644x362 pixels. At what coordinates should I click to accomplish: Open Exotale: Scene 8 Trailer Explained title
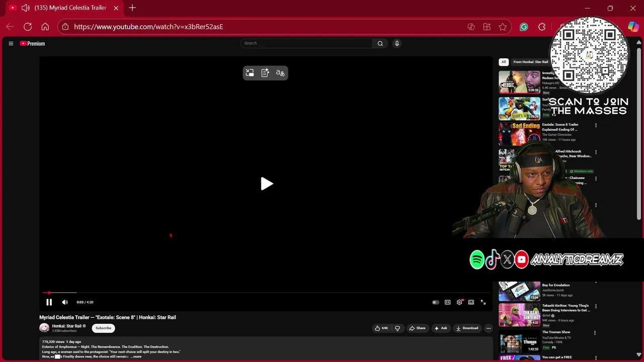(560, 127)
